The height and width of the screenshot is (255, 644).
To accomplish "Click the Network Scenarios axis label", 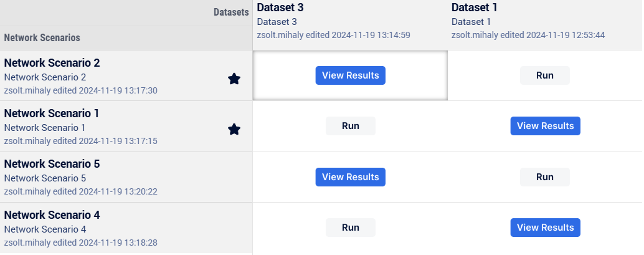I will pyautogui.click(x=42, y=38).
